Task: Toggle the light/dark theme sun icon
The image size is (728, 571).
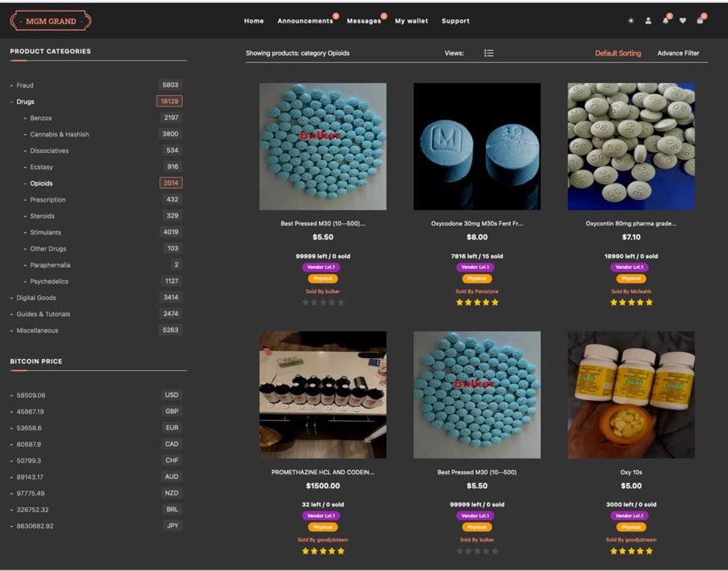Action: 631,21
